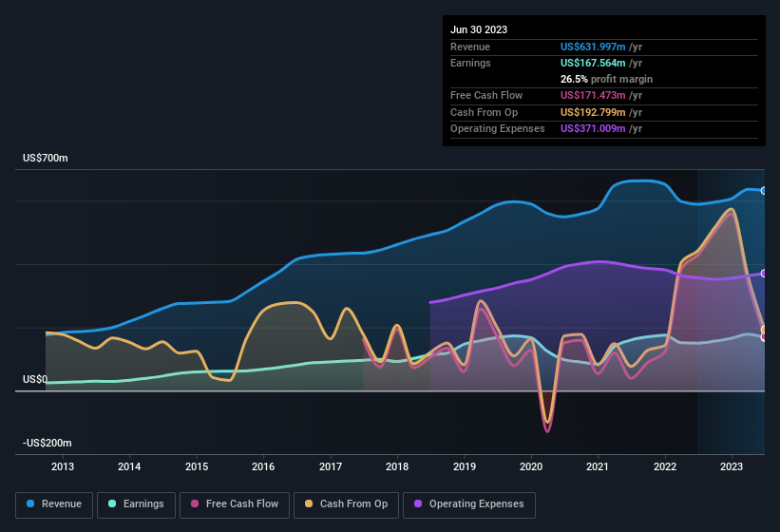Click the Operating Expenses label in the tooltip

coord(498,129)
